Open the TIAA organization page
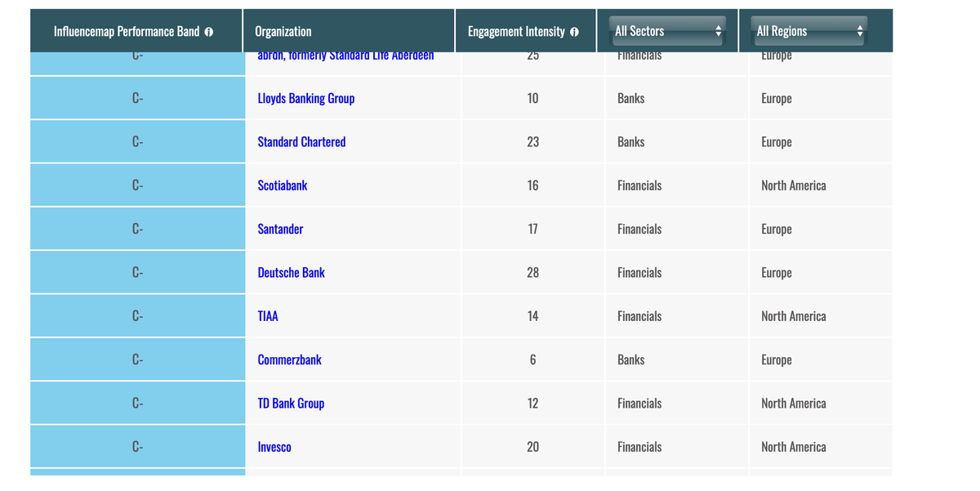The height and width of the screenshot is (491, 980). click(268, 315)
